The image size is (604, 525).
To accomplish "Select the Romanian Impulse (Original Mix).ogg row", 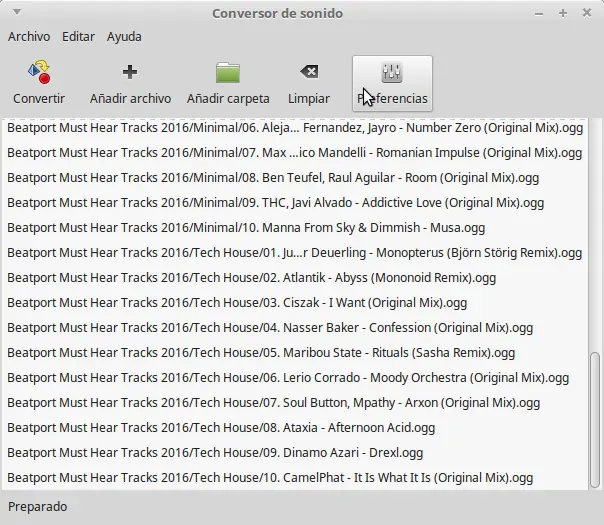I will pyautogui.click(x=295, y=153).
